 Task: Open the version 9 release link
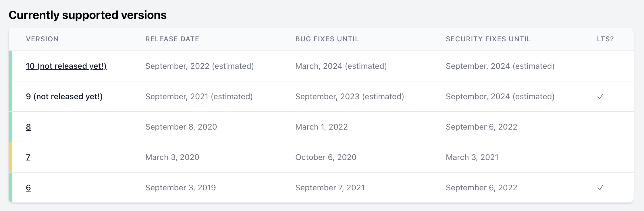(64, 96)
